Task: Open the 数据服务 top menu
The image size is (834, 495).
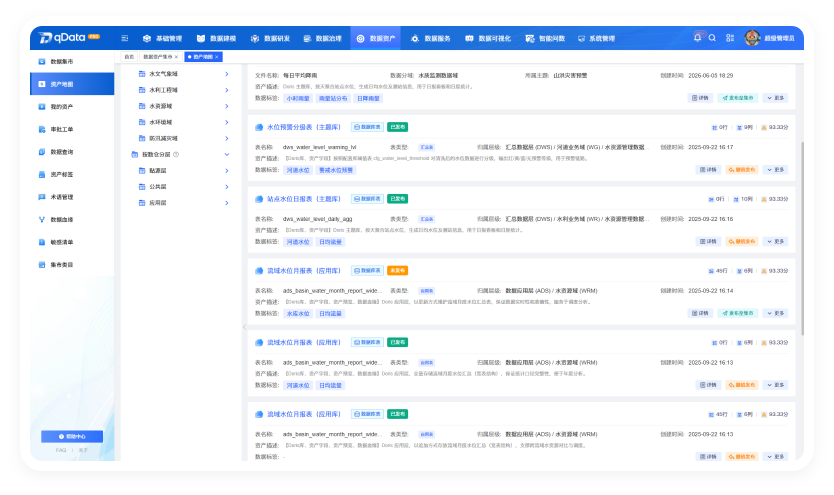Action: pyautogui.click(x=431, y=38)
